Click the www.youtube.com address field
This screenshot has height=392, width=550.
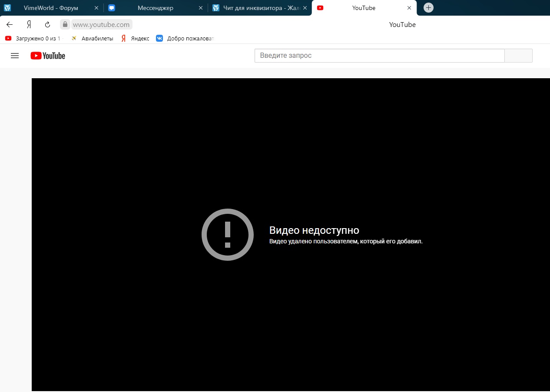click(x=101, y=25)
